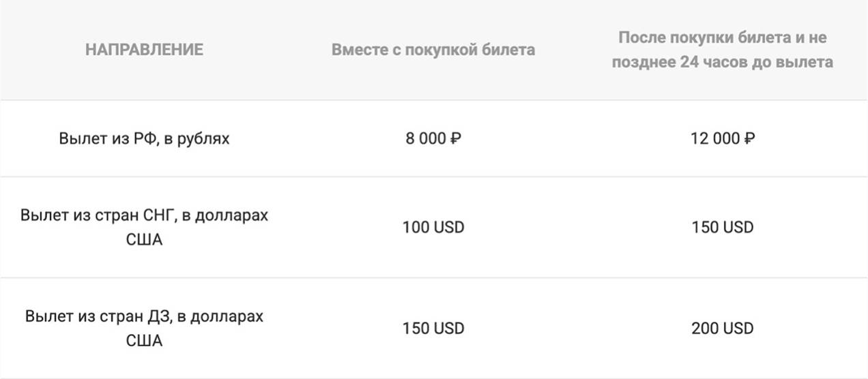Viewport: 868px width, 379px height.
Task: Click the "НАПРАВЛЕНИЕ" column header
Action: tap(144, 50)
